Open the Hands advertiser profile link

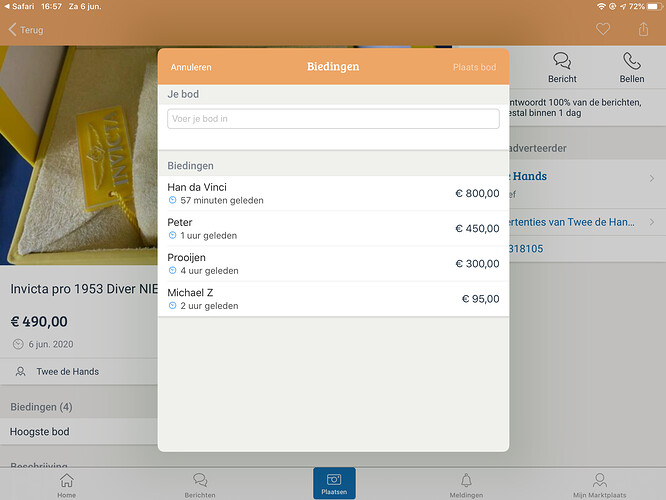point(528,176)
